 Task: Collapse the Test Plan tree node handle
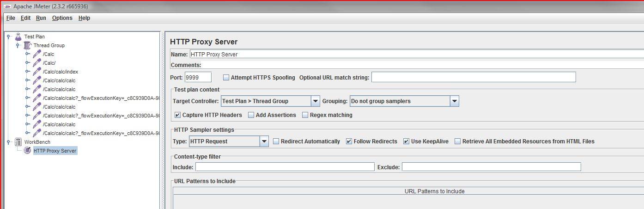pyautogui.click(x=9, y=37)
